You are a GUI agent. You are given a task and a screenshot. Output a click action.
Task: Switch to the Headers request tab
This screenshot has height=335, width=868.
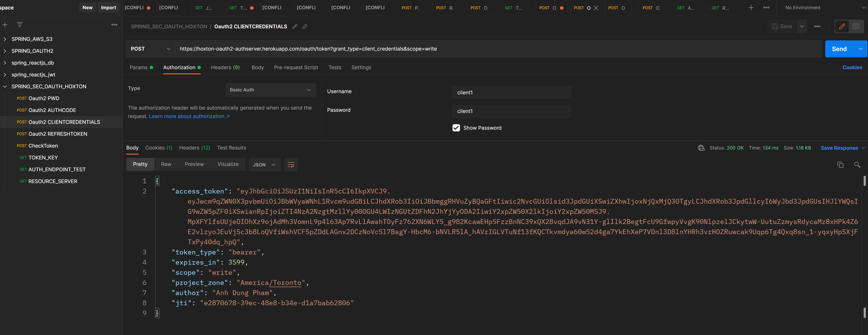225,67
